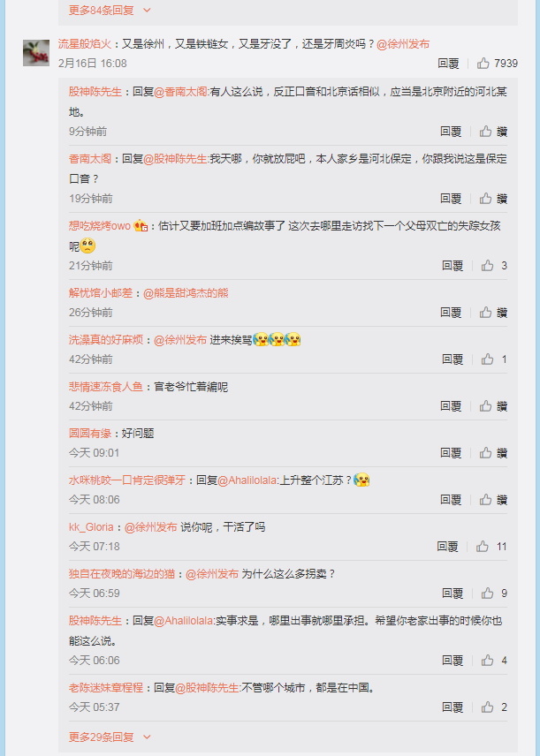The image size is (540, 756).
Task: Expand 更多29条回复 at the bottom
Action: (101, 737)
